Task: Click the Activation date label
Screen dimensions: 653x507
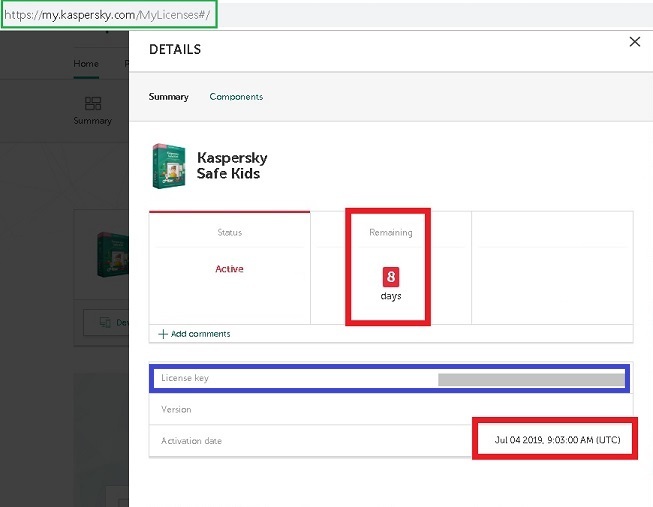Action: pyautogui.click(x=192, y=441)
